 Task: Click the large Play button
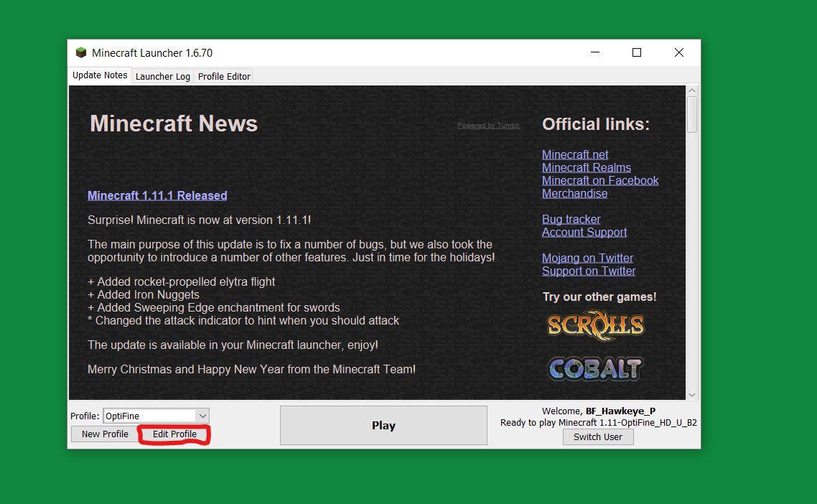click(383, 425)
